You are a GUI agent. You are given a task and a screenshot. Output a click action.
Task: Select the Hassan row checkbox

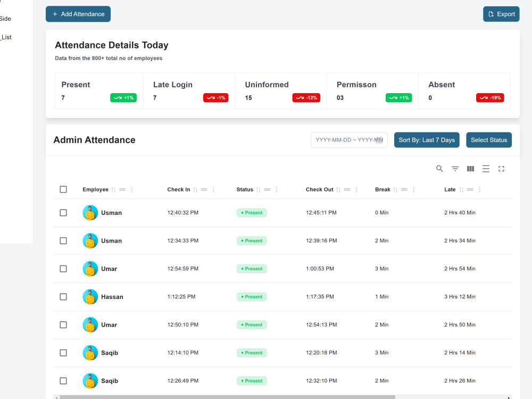pos(63,297)
